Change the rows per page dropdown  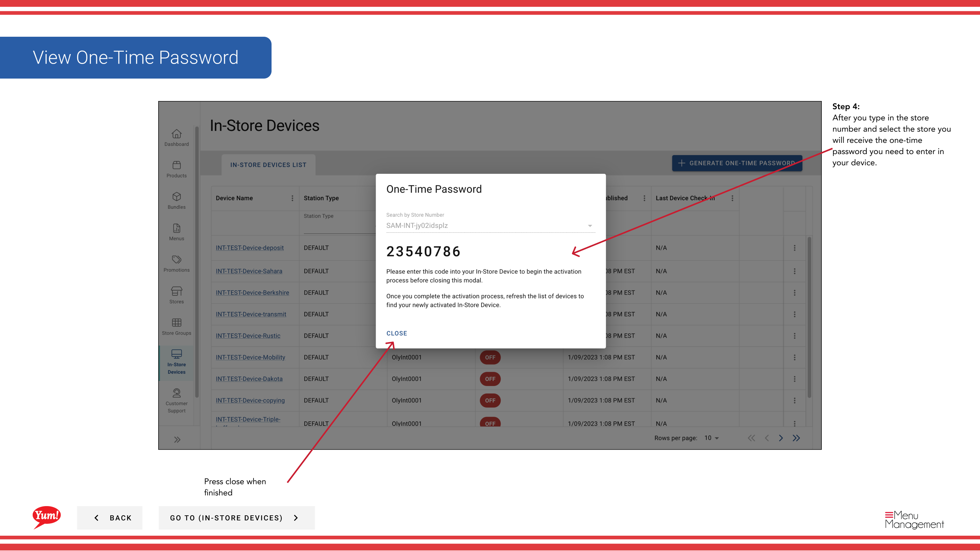[x=712, y=438]
